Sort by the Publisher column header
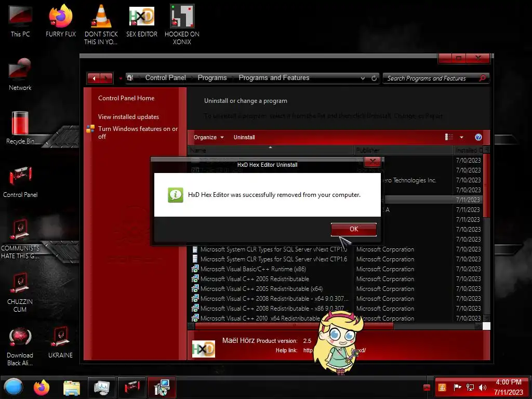 click(x=403, y=150)
